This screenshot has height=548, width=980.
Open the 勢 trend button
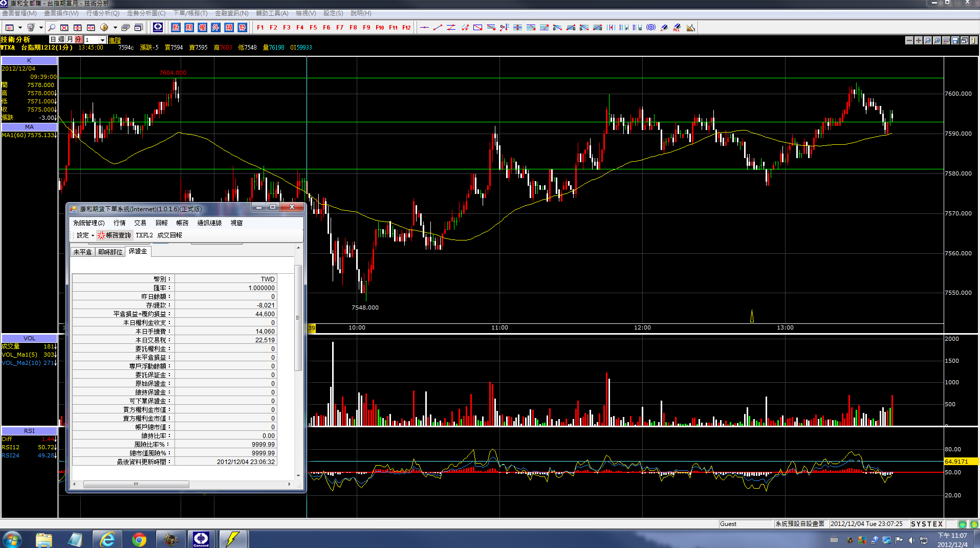pos(243,28)
